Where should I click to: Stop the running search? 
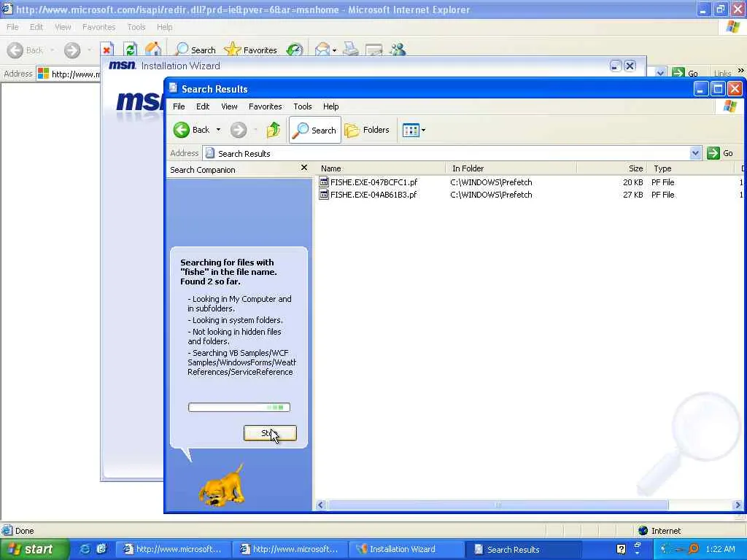(270, 433)
